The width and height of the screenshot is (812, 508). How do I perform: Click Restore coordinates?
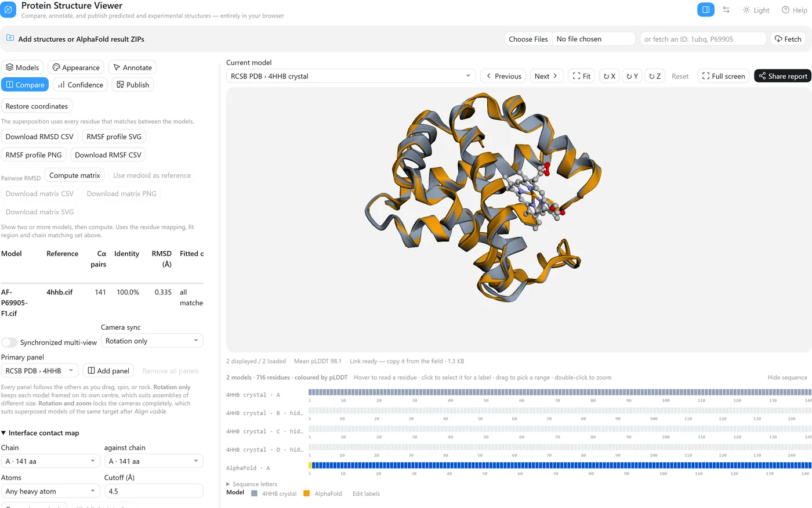(x=37, y=106)
